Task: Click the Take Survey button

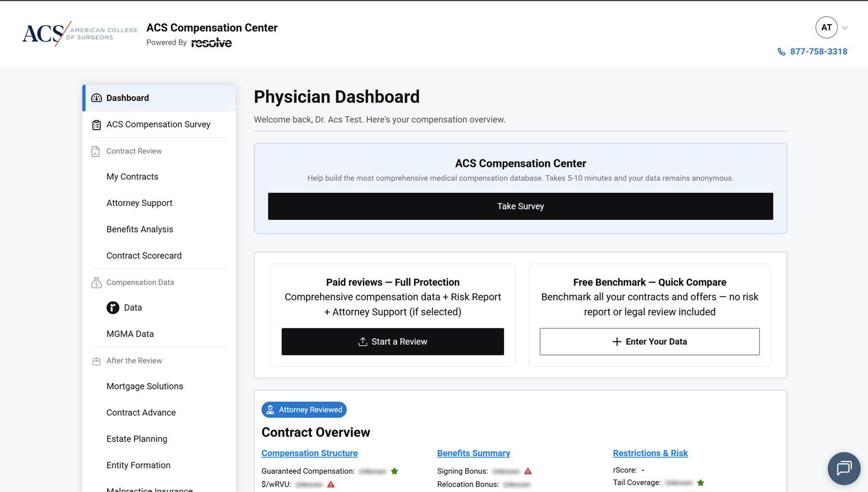Action: [520, 206]
